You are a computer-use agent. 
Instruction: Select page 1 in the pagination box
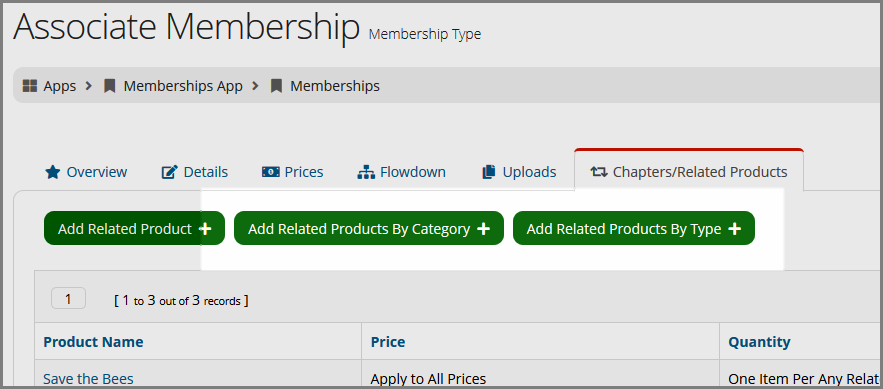68,298
